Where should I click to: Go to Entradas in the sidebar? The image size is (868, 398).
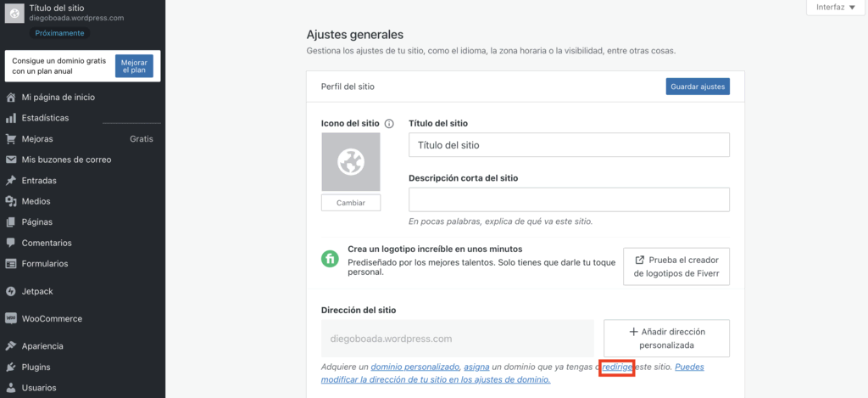click(39, 181)
